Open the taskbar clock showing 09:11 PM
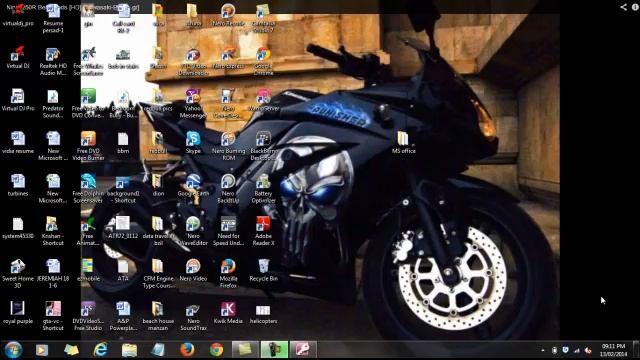Image resolution: width=640 pixels, height=360 pixels. (613, 350)
